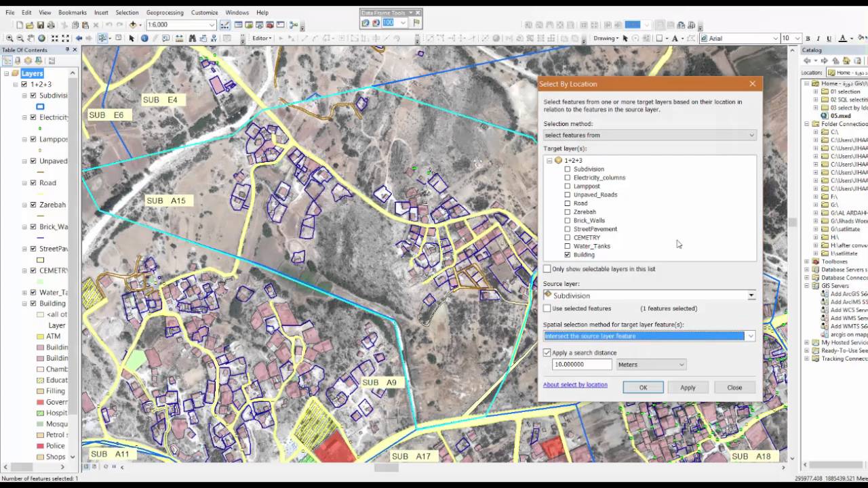Click the Italic text formatting icon
Viewport: 868px width, 488px height.
pyautogui.click(x=818, y=39)
